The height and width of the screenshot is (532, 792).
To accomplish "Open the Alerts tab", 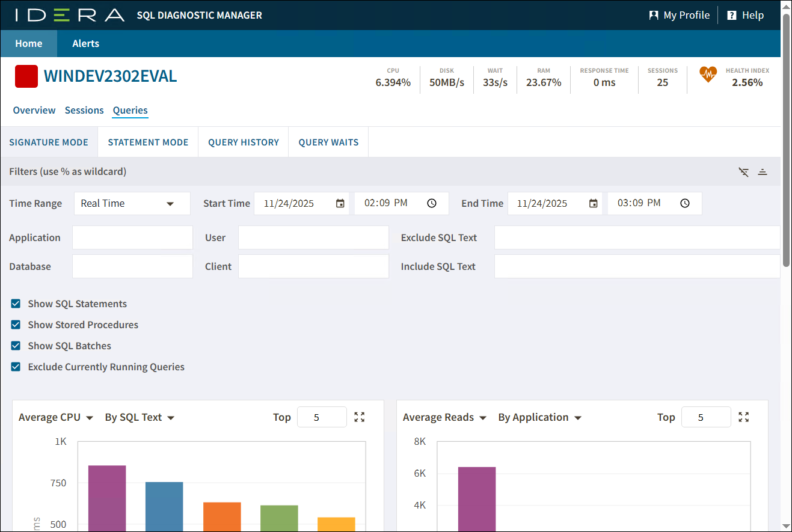I will [x=85, y=43].
